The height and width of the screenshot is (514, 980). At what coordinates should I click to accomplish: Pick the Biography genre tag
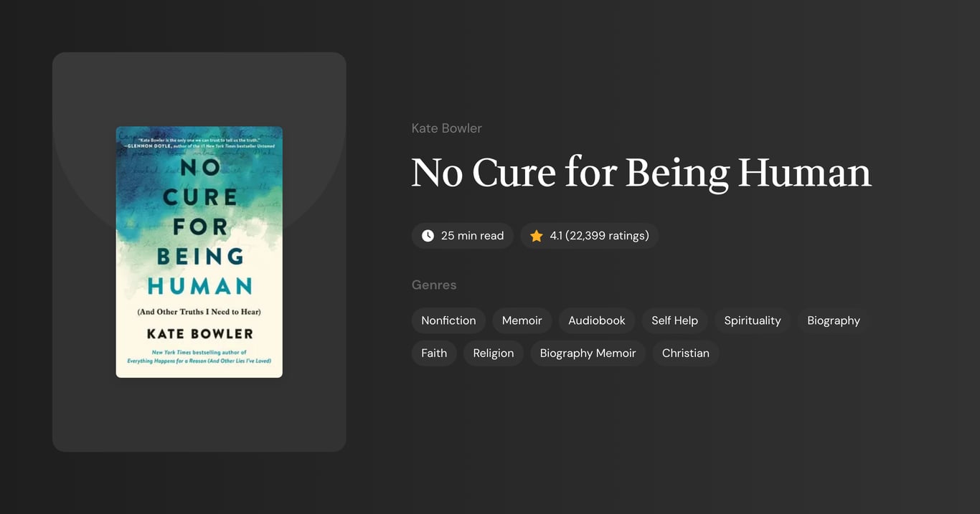pos(834,320)
